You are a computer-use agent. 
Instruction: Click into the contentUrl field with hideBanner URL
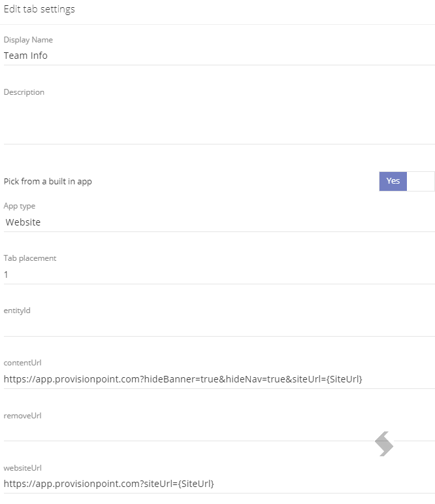click(219, 380)
